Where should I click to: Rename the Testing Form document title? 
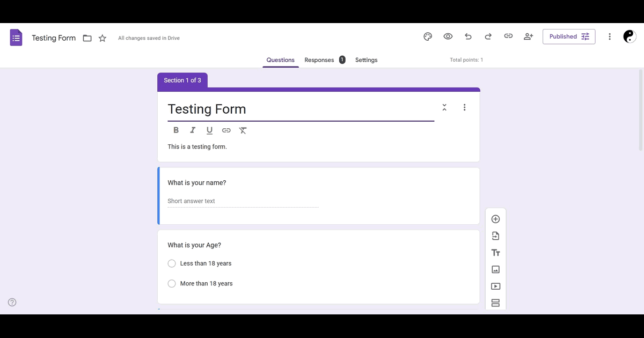[x=54, y=38]
